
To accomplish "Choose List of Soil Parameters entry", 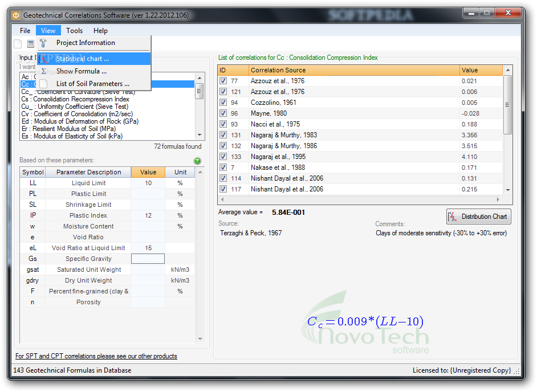I will pos(93,84).
